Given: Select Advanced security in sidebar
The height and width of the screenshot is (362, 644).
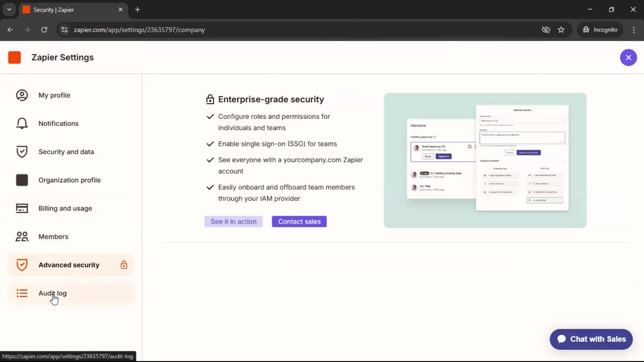Looking at the screenshot, I should [x=70, y=265].
